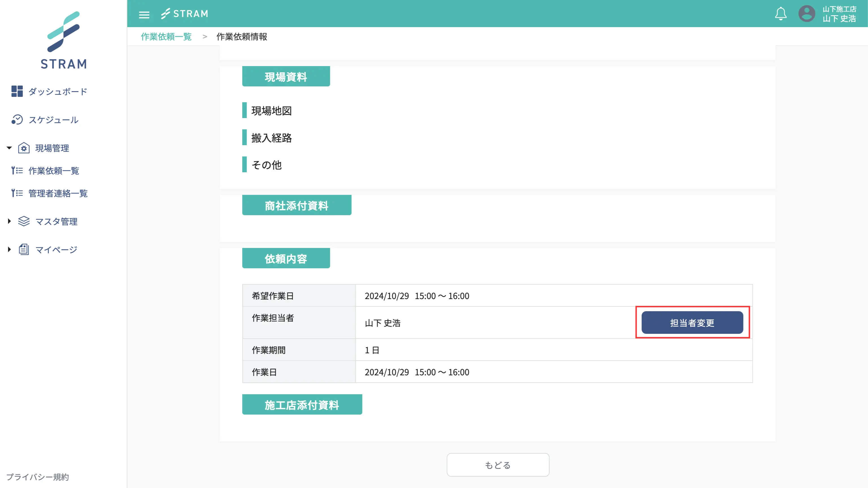Open 作業依頼一覧 in the sidebar
868x488 pixels.
tap(54, 171)
